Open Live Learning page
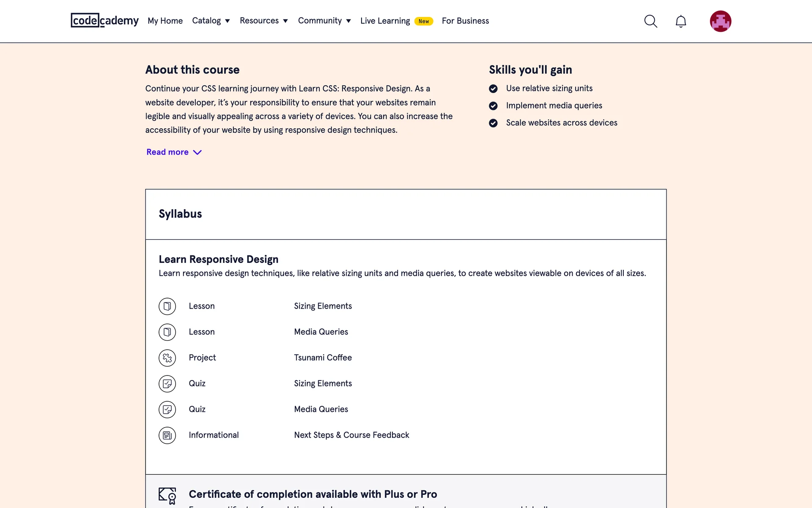Image resolution: width=812 pixels, height=508 pixels. coord(385,21)
